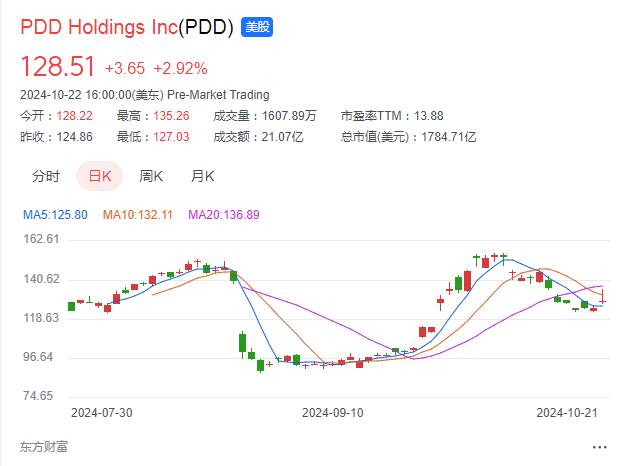Screen dimensions: 627x466
Task: Click the 总市值 value 1784.71亿
Action: click(449, 137)
